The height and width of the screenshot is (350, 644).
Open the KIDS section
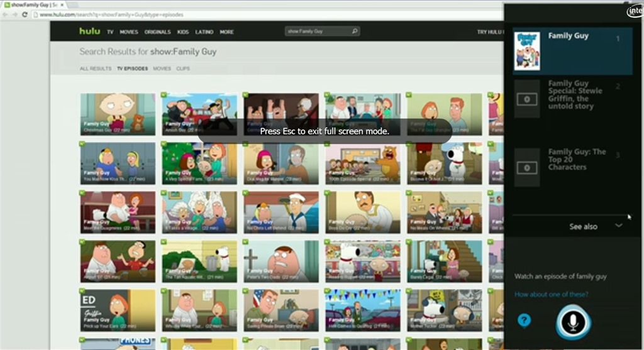183,32
